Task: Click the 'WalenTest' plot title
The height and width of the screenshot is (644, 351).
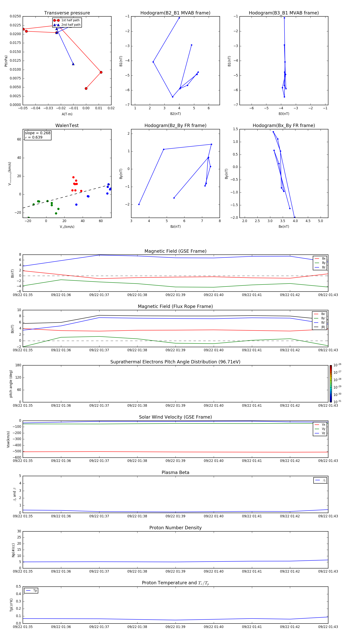Action: click(x=67, y=125)
